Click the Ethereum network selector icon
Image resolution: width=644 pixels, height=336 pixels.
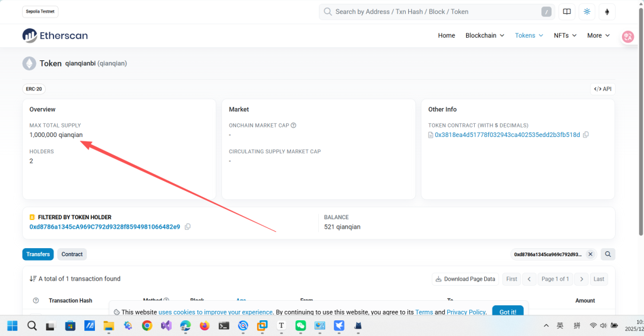(x=607, y=11)
